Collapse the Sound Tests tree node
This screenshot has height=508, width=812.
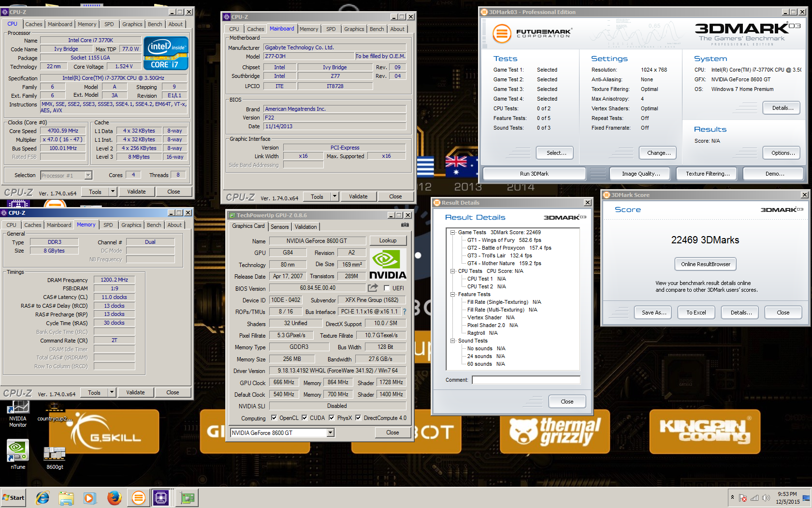pos(453,341)
